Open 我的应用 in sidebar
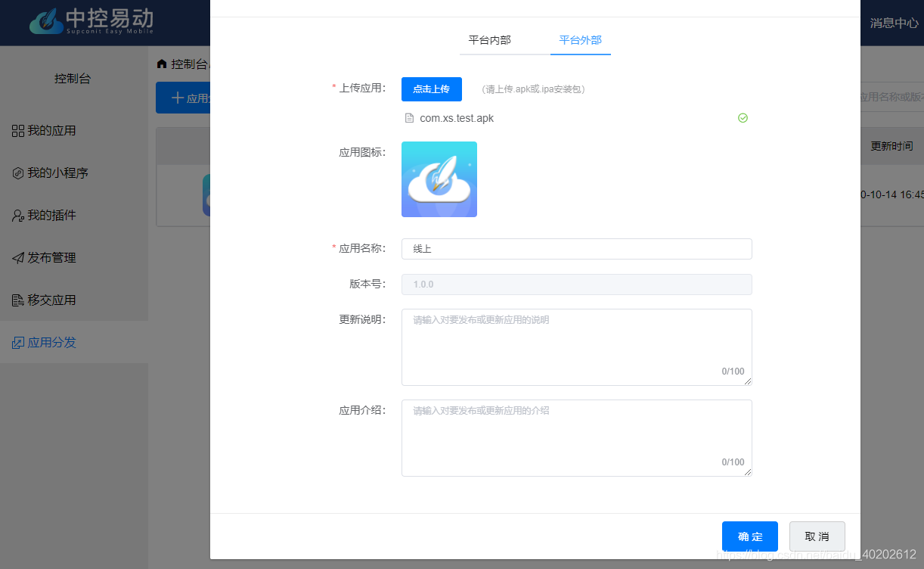Screen dimensions: 924x569 coord(74,131)
